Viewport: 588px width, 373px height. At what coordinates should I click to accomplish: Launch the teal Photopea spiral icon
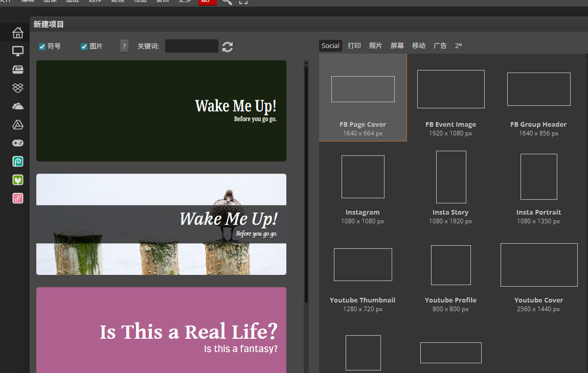(x=18, y=161)
